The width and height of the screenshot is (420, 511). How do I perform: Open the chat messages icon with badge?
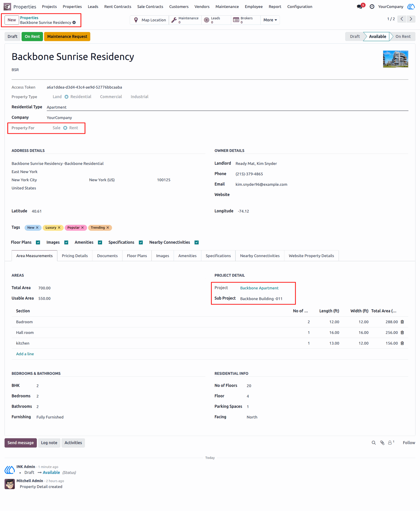(360, 7)
